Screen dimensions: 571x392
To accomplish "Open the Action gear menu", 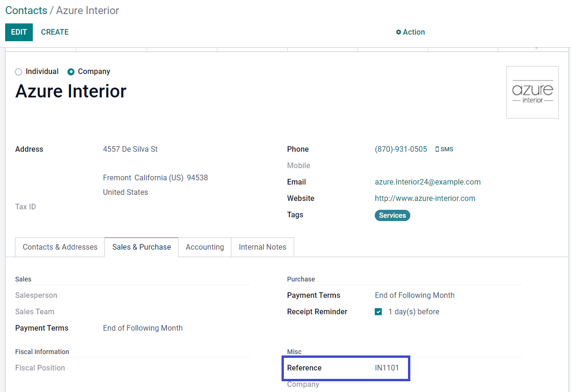I will [410, 32].
